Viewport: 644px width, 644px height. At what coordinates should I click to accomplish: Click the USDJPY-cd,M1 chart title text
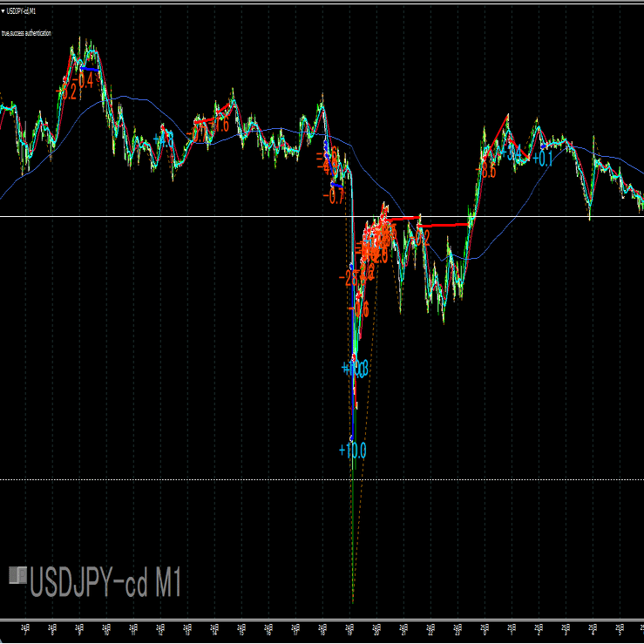pos(22,11)
